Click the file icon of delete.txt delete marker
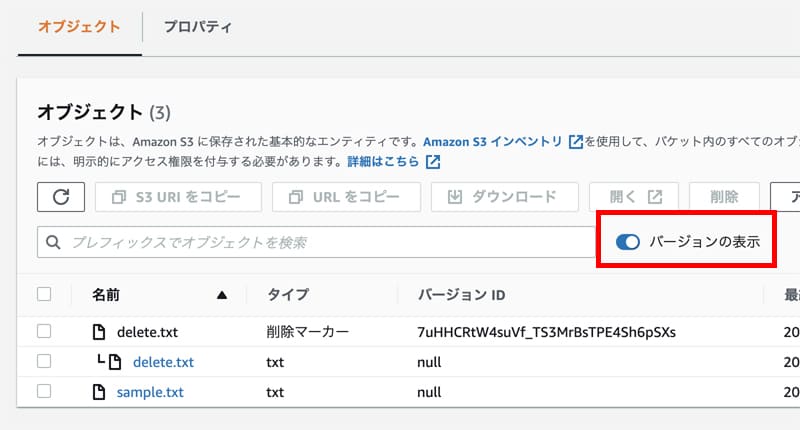The width and height of the screenshot is (800, 430). tap(98, 331)
